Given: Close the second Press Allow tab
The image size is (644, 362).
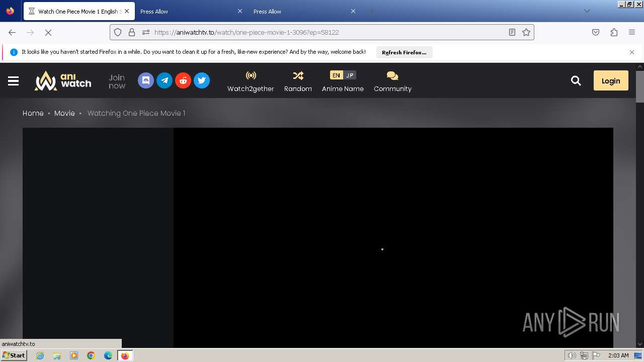Looking at the screenshot, I should point(353,11).
